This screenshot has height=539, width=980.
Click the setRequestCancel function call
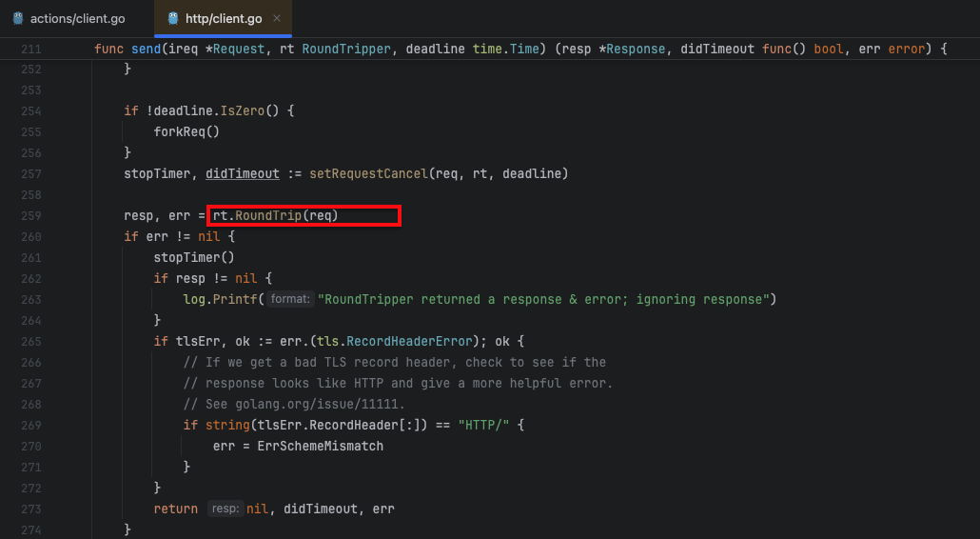[x=368, y=174]
